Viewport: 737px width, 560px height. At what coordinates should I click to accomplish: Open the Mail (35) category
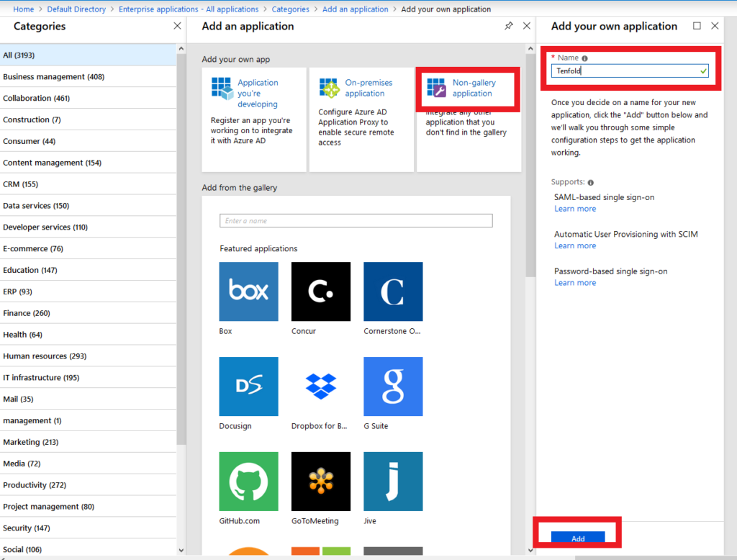tap(88, 399)
